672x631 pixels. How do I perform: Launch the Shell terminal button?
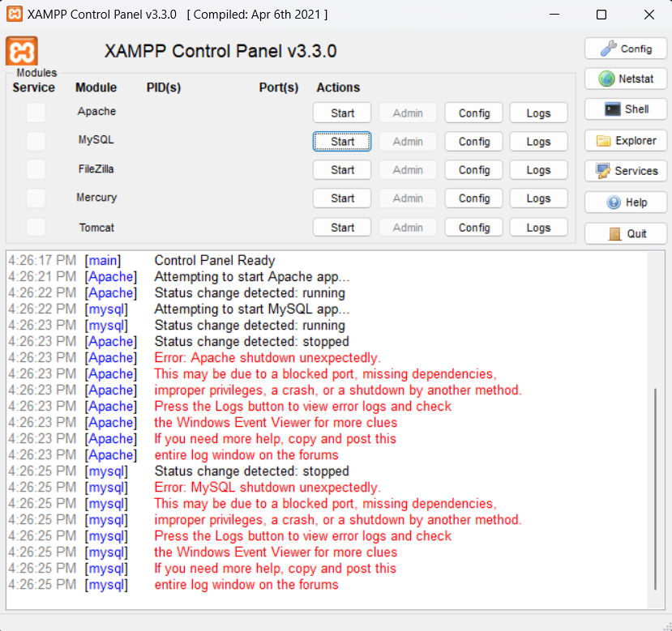[x=626, y=109]
